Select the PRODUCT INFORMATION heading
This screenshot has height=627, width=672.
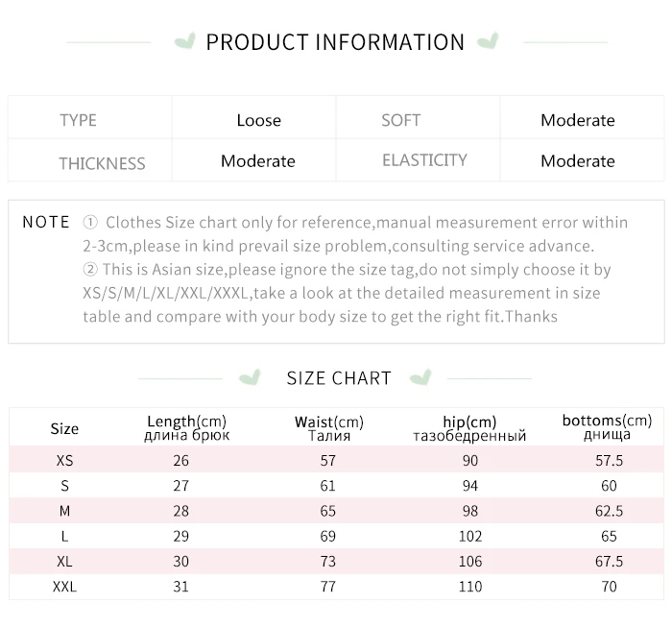pos(335,42)
